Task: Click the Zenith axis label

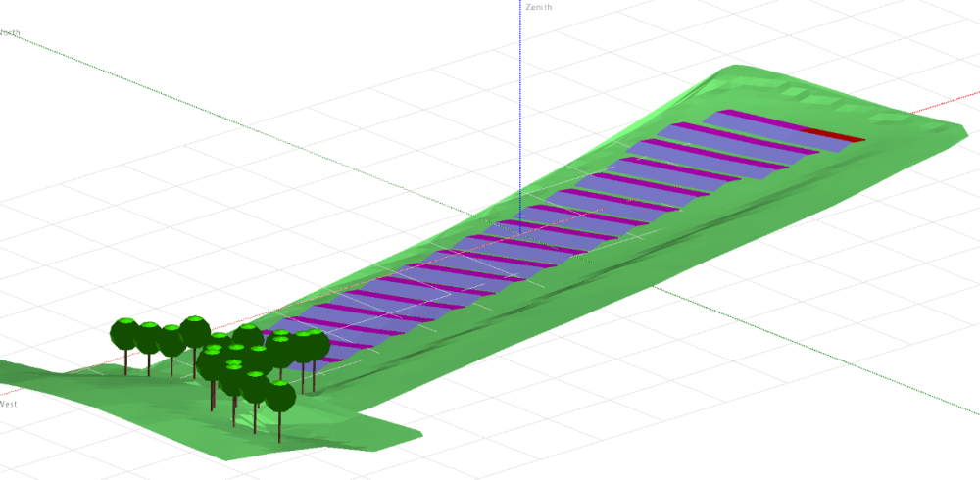Action: pyautogui.click(x=538, y=7)
